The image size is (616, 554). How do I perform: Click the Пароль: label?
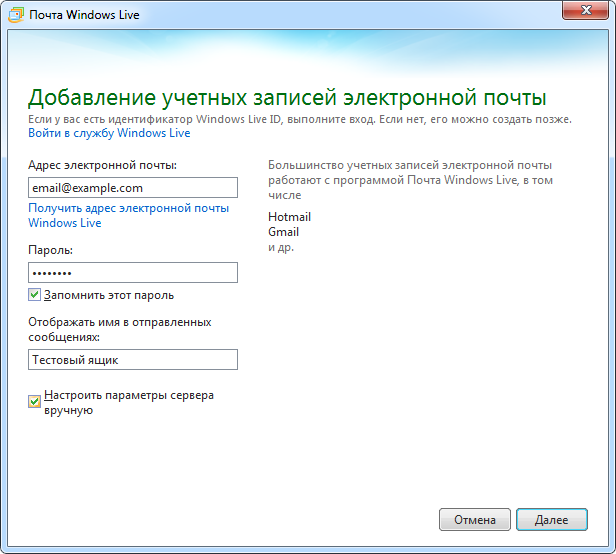point(51,250)
